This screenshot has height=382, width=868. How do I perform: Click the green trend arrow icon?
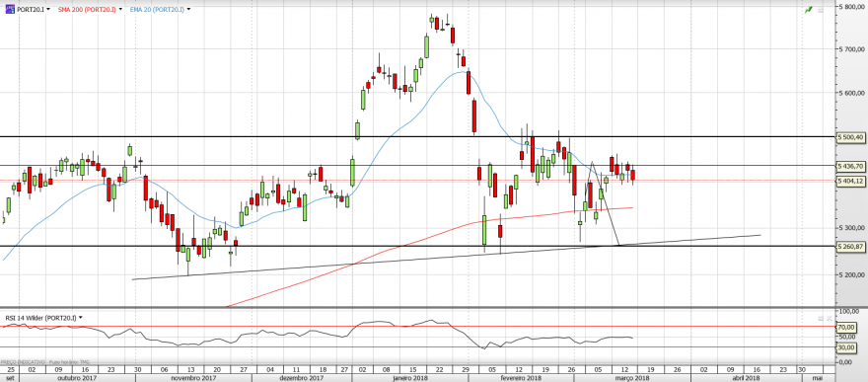tap(808, 10)
